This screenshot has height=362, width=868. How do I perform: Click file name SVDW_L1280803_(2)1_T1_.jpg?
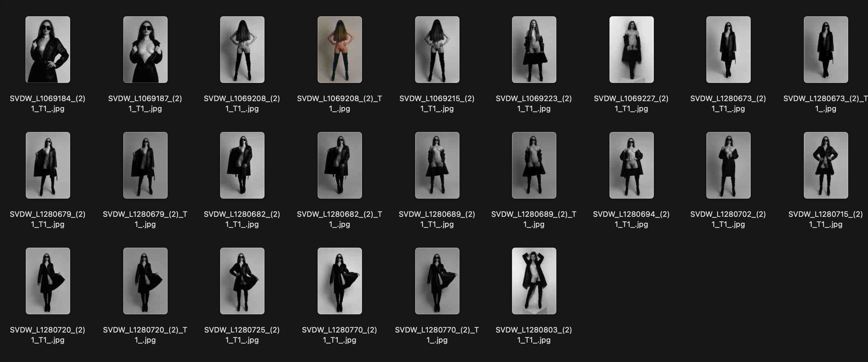click(x=534, y=335)
